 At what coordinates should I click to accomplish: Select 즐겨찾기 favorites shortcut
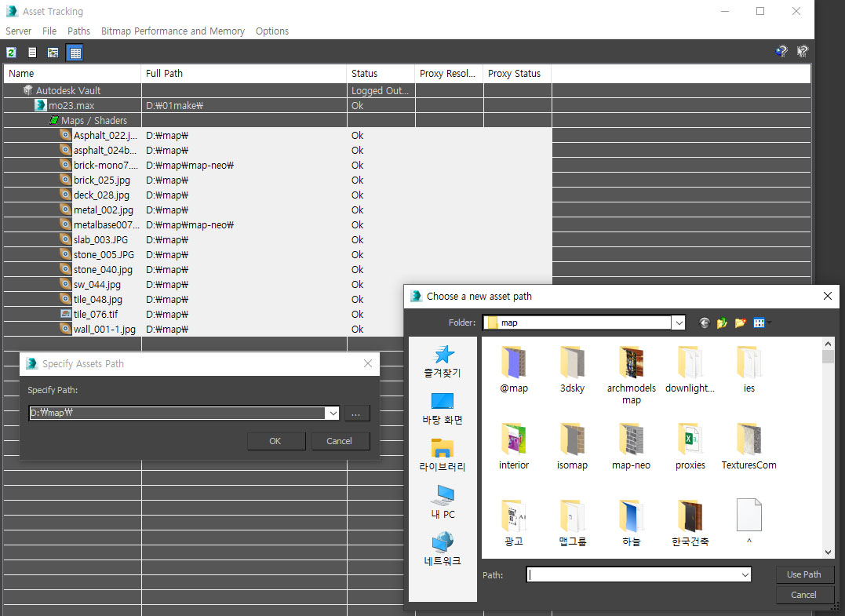coord(443,361)
